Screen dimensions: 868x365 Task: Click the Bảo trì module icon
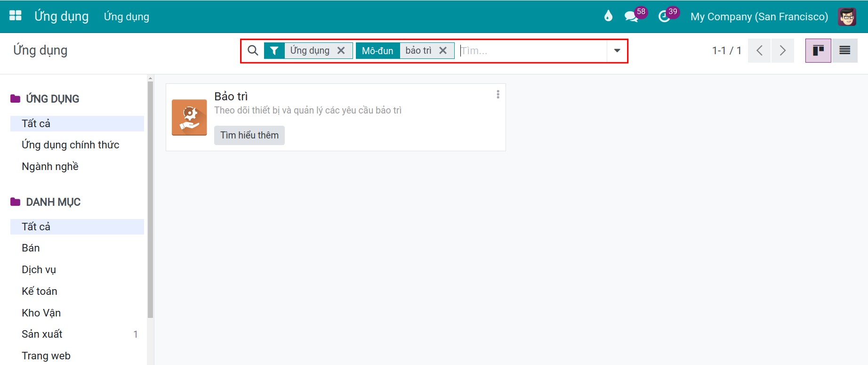click(189, 117)
